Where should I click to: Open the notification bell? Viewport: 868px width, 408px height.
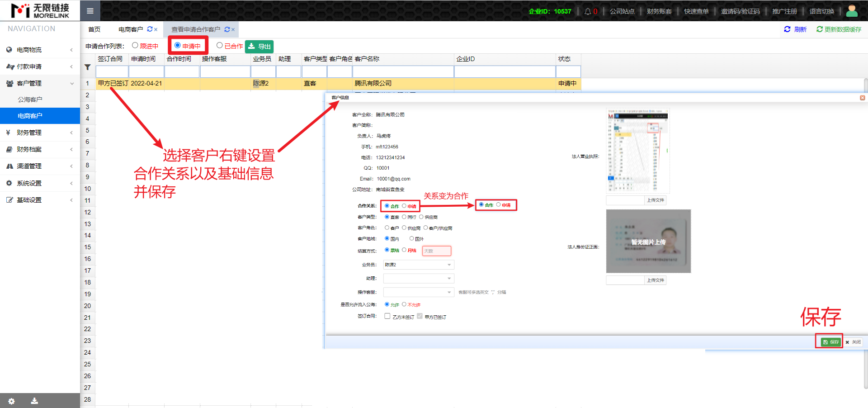click(588, 11)
